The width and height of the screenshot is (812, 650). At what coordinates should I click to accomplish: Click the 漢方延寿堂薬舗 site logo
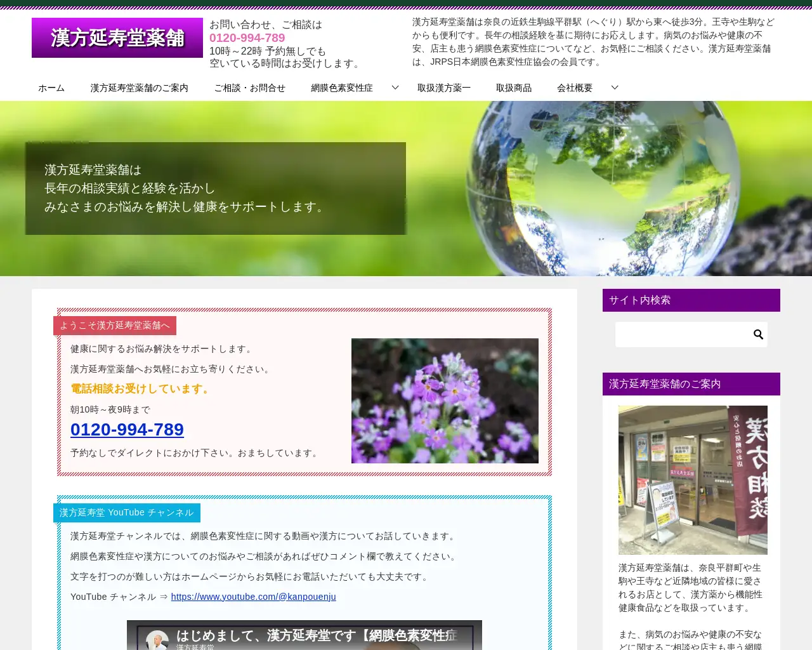(117, 37)
